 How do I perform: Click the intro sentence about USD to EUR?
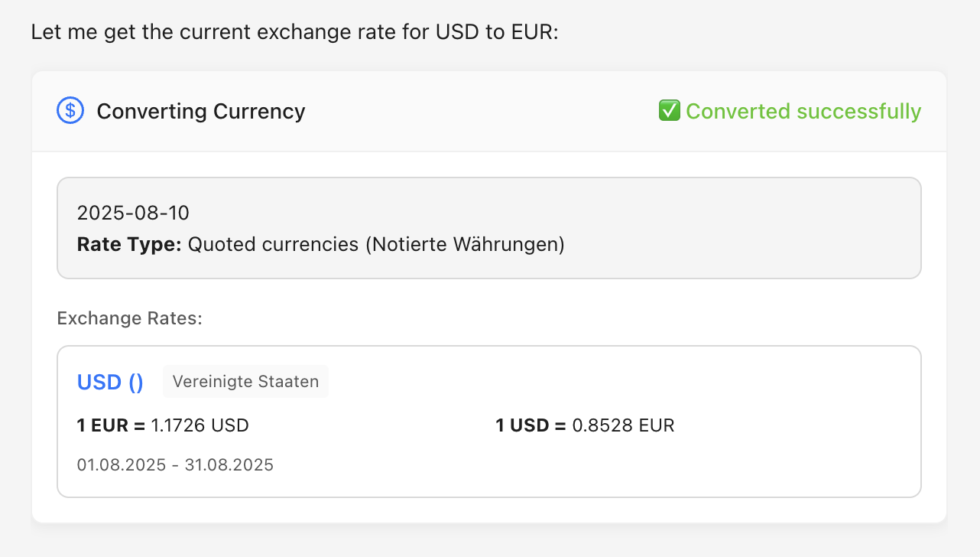(x=295, y=34)
